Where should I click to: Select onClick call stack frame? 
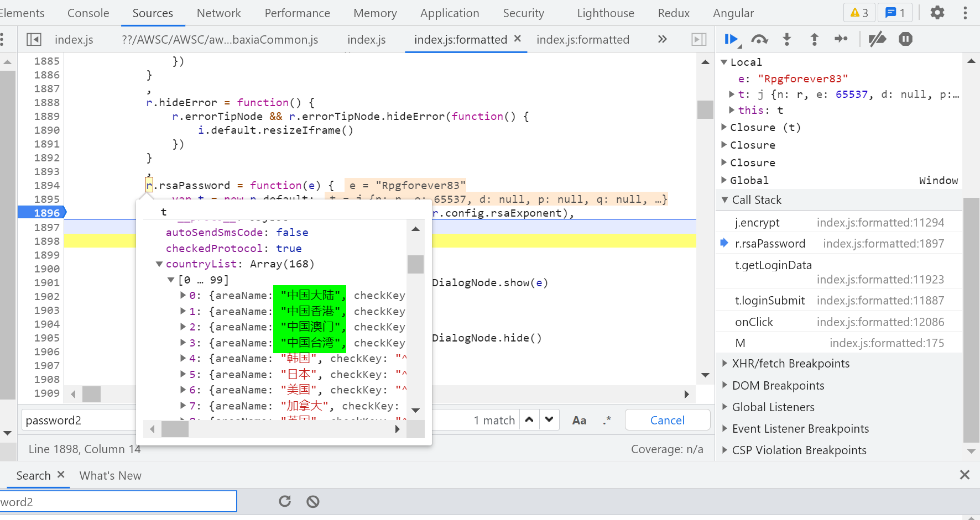(839, 322)
